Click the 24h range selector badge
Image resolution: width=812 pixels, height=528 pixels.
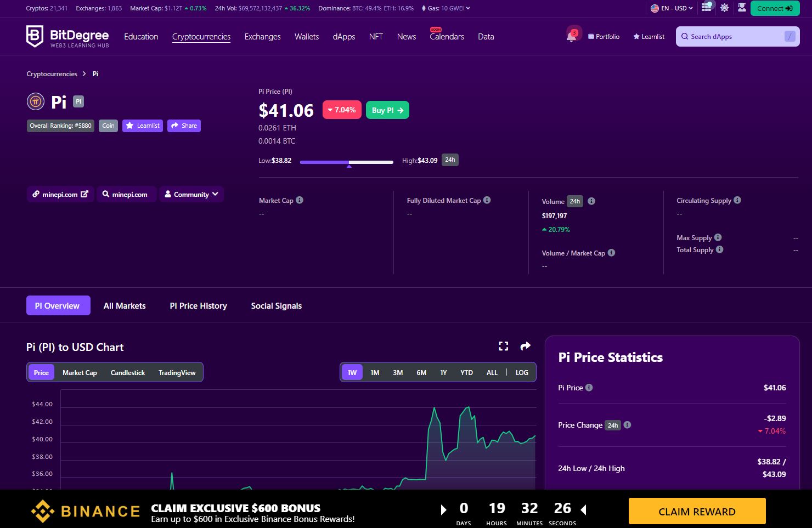pos(450,160)
